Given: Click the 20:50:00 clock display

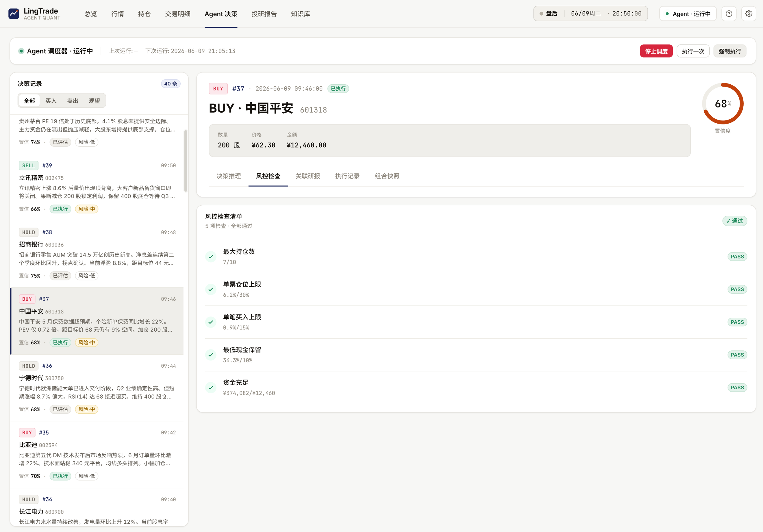Looking at the screenshot, I should pos(627,14).
